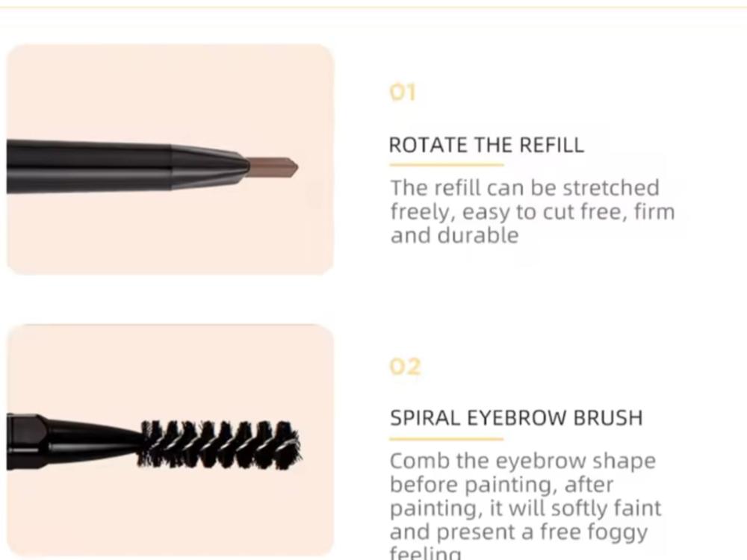Screen dimensions: 747x560
Task: Click the refill stretched freely description text
Action: coord(533,211)
